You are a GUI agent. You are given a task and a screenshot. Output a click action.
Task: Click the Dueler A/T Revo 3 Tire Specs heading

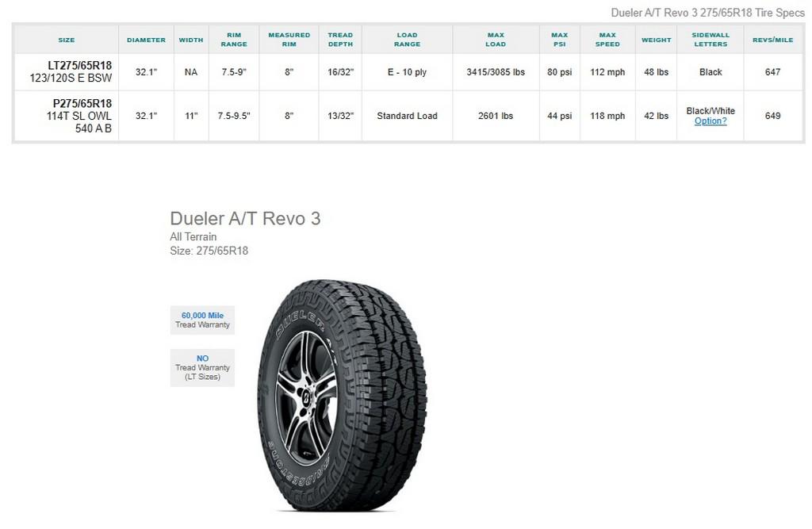click(707, 12)
